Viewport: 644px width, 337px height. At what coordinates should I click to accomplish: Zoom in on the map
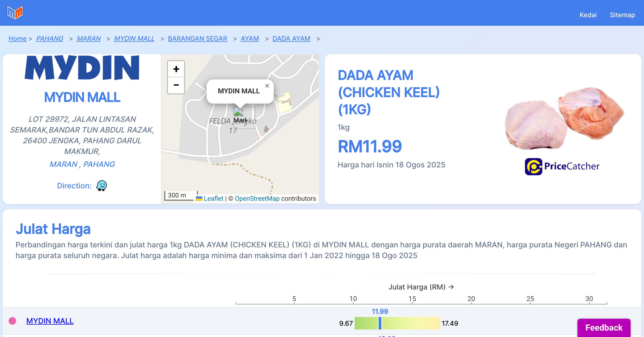coord(176,69)
